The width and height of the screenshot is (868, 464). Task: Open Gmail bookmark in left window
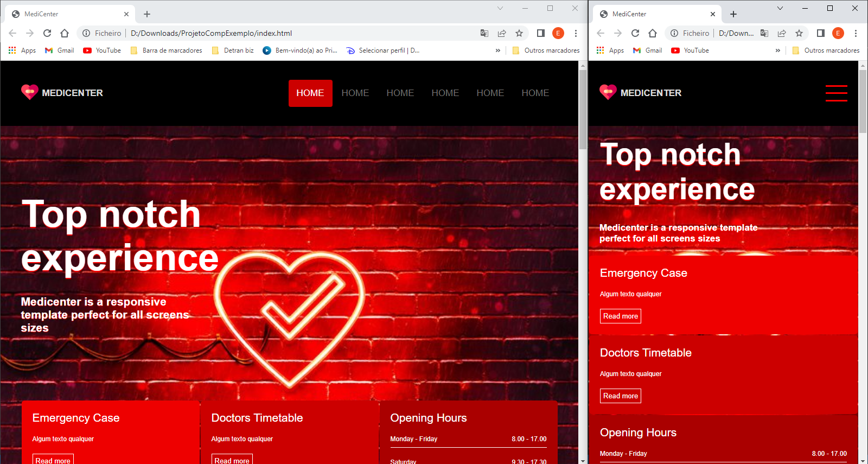point(60,50)
